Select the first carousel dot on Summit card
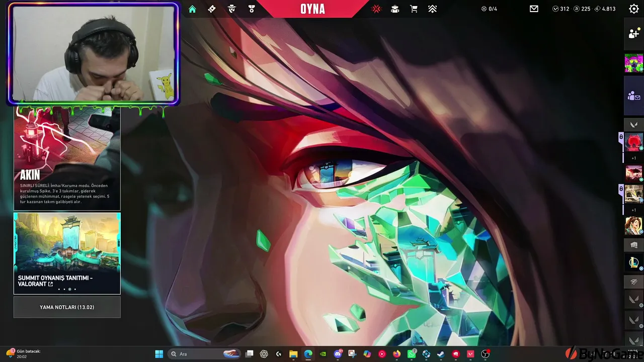 pyautogui.click(x=59, y=289)
